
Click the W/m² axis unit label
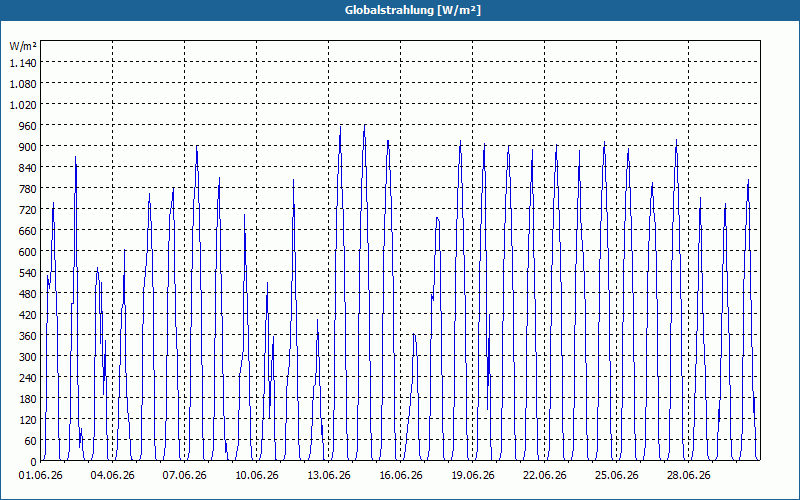(23, 46)
